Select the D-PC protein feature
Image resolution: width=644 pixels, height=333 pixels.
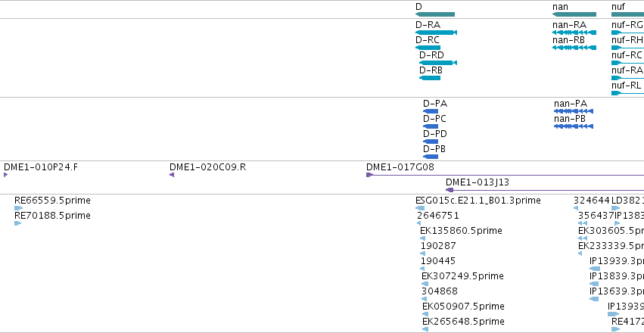431,126
